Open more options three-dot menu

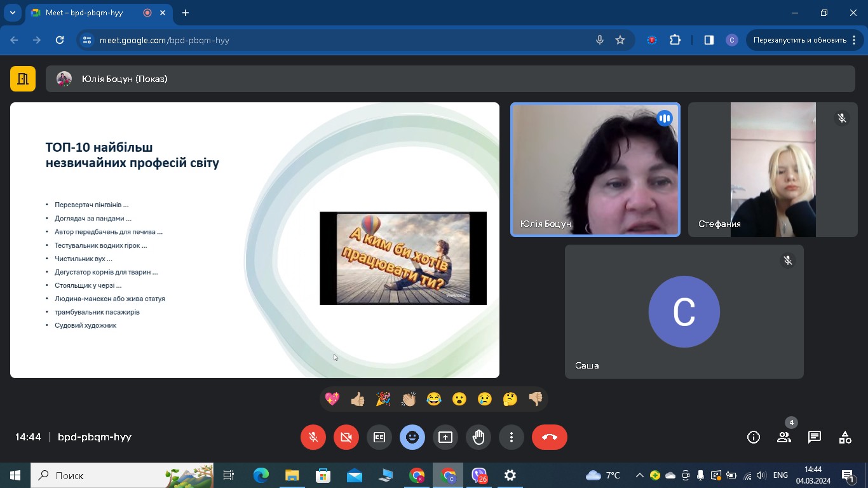coord(512,437)
